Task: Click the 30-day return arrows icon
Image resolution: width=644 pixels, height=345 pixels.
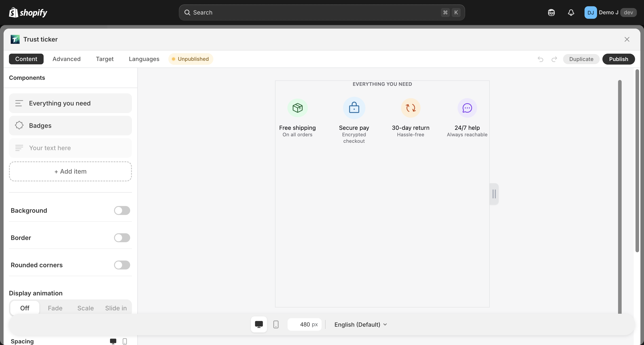Action: click(x=411, y=108)
